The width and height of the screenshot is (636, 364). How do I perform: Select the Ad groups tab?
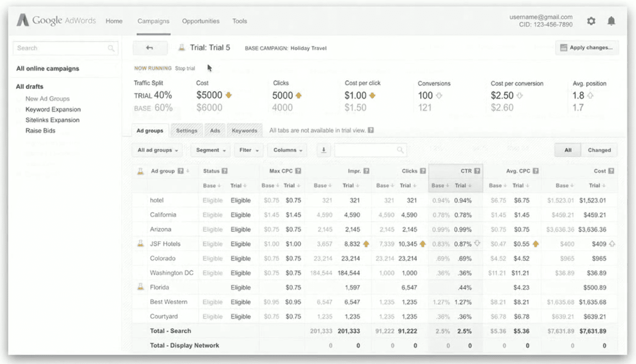coord(150,130)
